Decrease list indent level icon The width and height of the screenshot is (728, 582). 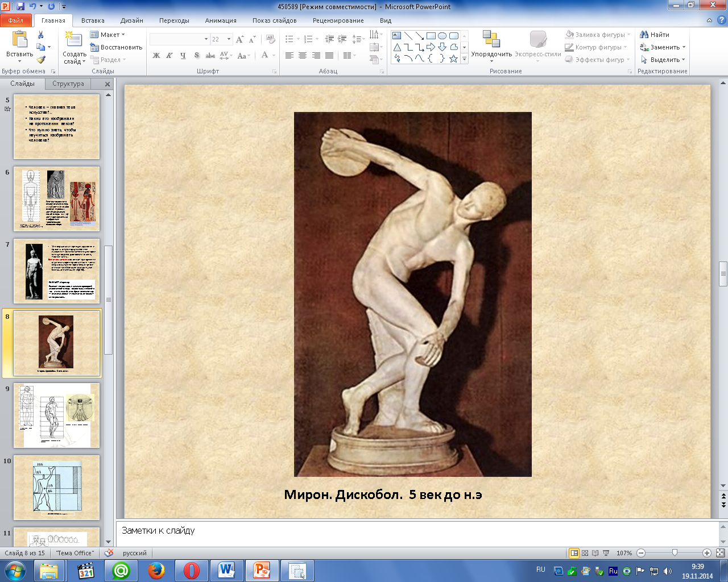click(x=329, y=39)
